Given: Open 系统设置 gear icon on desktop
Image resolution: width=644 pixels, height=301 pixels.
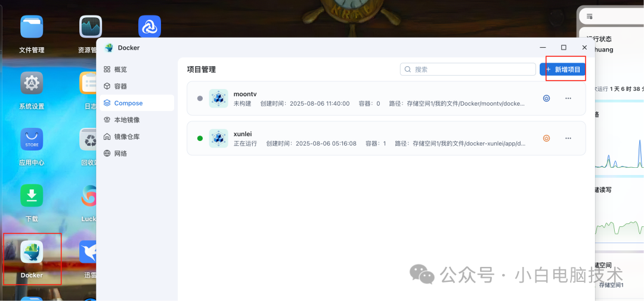Looking at the screenshot, I should click(32, 83).
